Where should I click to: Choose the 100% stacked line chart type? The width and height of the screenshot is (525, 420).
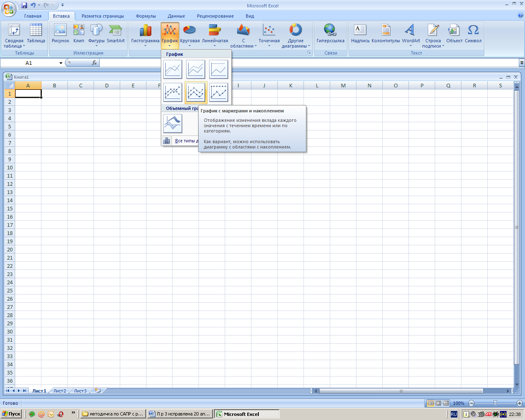tap(219, 69)
